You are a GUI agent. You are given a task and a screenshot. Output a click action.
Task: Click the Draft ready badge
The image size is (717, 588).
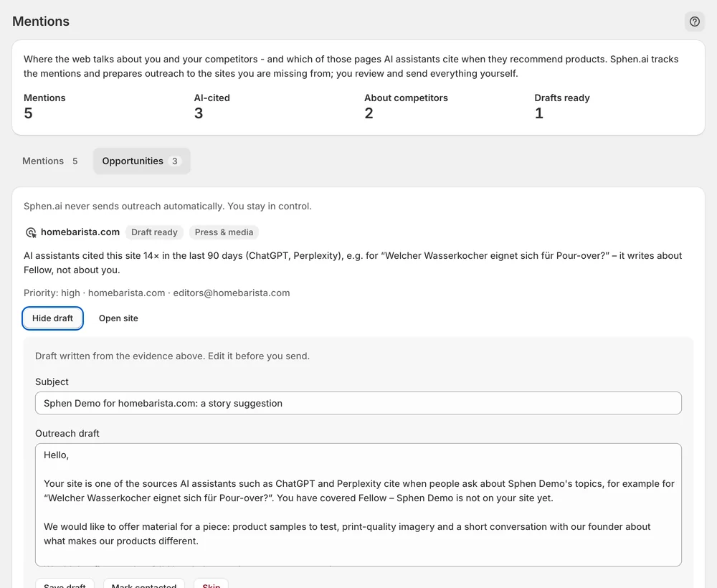tap(154, 232)
